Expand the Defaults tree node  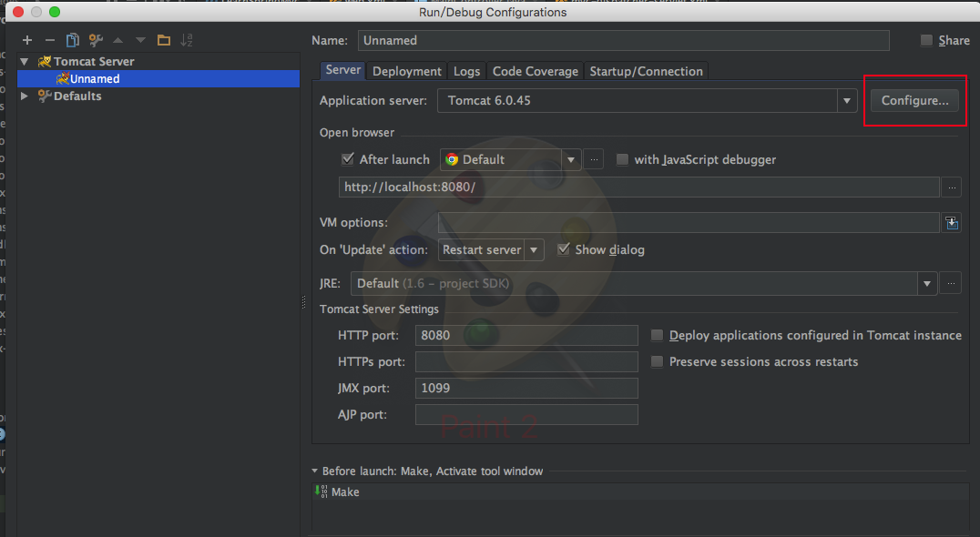(x=25, y=96)
